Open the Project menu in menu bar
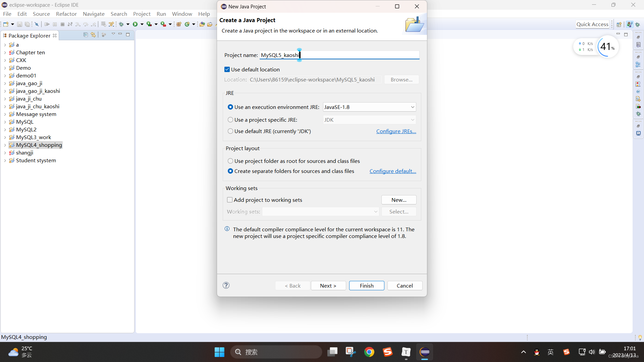644x362 pixels. click(142, 13)
